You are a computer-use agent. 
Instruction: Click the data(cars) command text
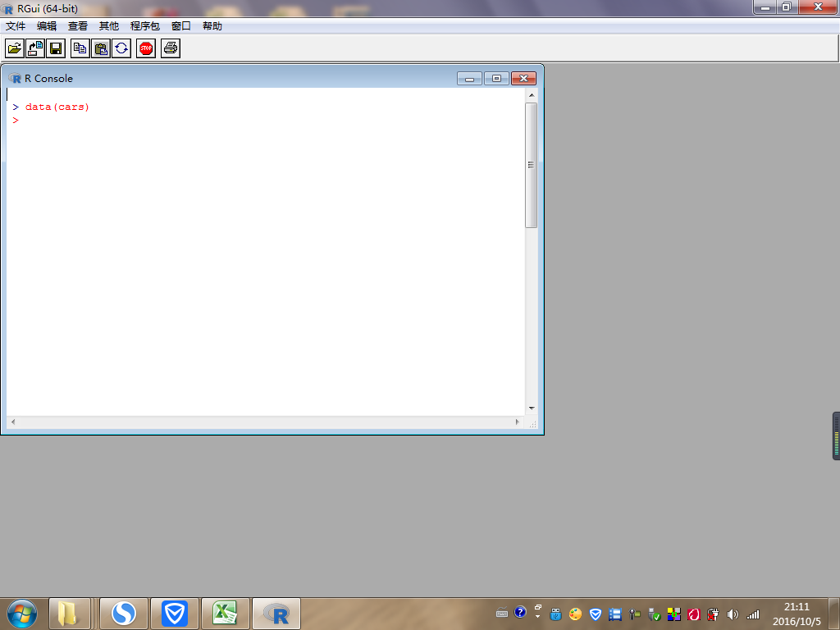click(57, 107)
